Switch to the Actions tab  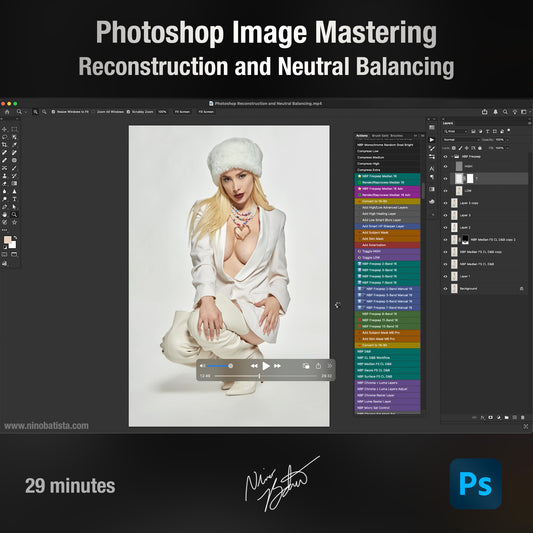(362, 136)
